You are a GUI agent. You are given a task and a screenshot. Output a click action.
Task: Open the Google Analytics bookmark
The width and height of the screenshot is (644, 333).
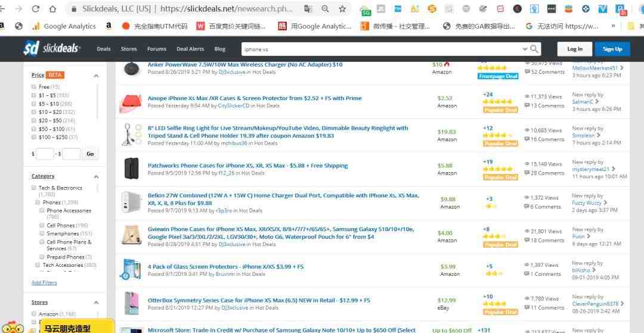point(64,26)
